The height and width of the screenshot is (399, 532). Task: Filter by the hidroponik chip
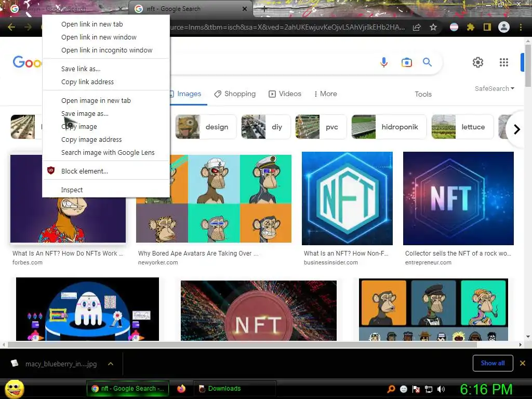pyautogui.click(x=389, y=127)
